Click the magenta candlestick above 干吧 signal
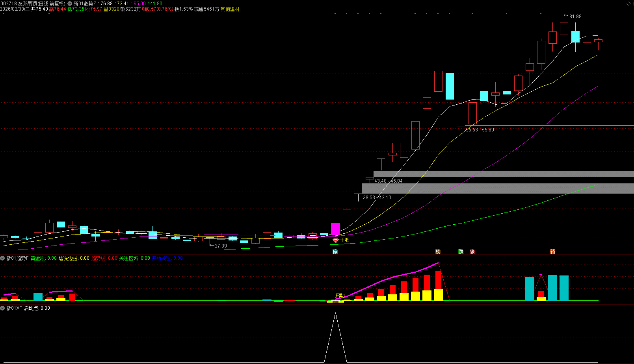 tap(335, 229)
